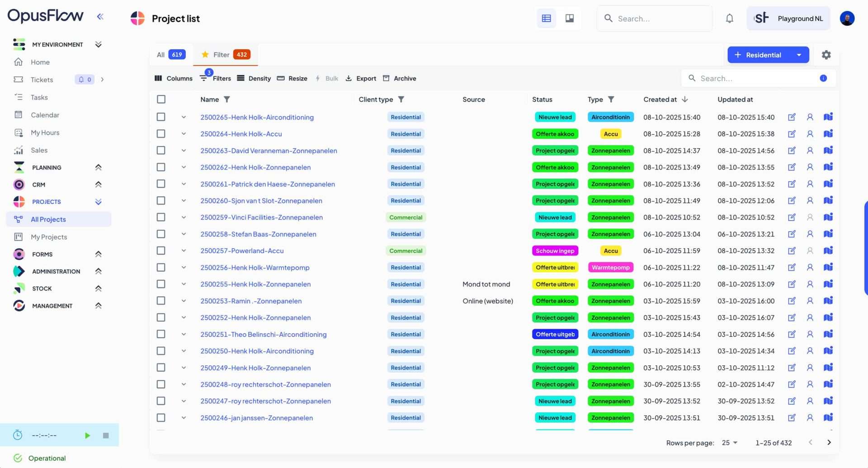The width and height of the screenshot is (868, 468).
Task: Collapse the MY ENVIRONMENT section
Action: [x=98, y=44]
